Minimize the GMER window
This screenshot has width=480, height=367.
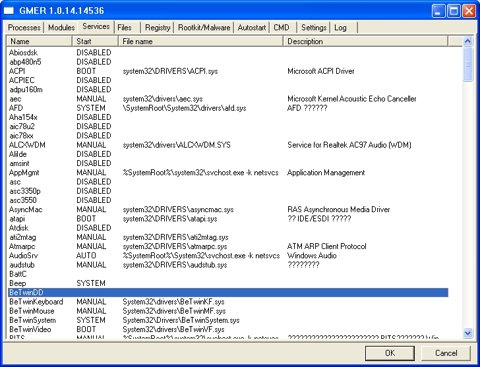438,11
